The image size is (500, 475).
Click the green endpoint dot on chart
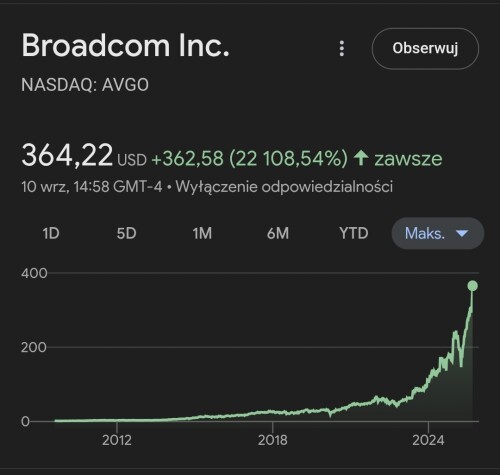click(x=472, y=286)
